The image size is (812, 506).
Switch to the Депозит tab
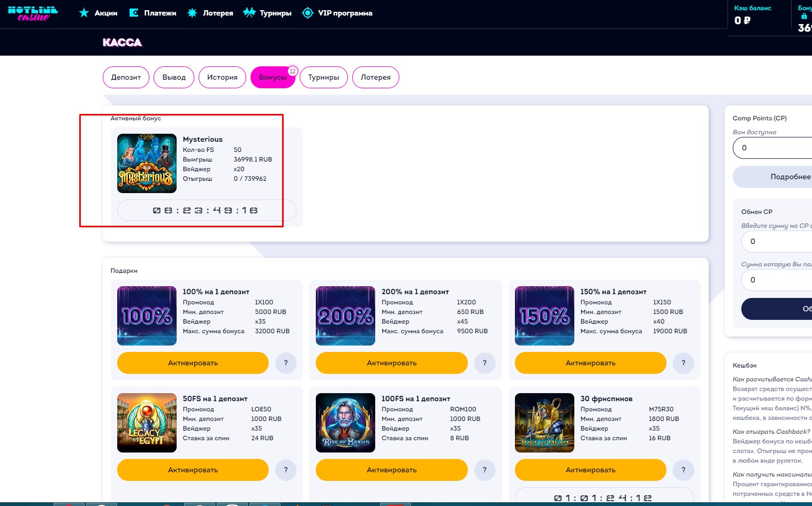[x=126, y=78]
